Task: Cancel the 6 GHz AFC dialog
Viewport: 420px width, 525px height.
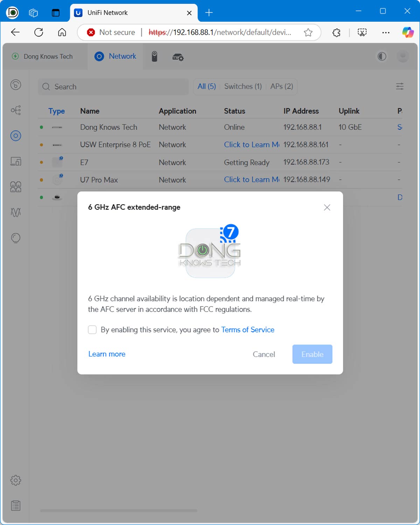Action: (x=264, y=354)
